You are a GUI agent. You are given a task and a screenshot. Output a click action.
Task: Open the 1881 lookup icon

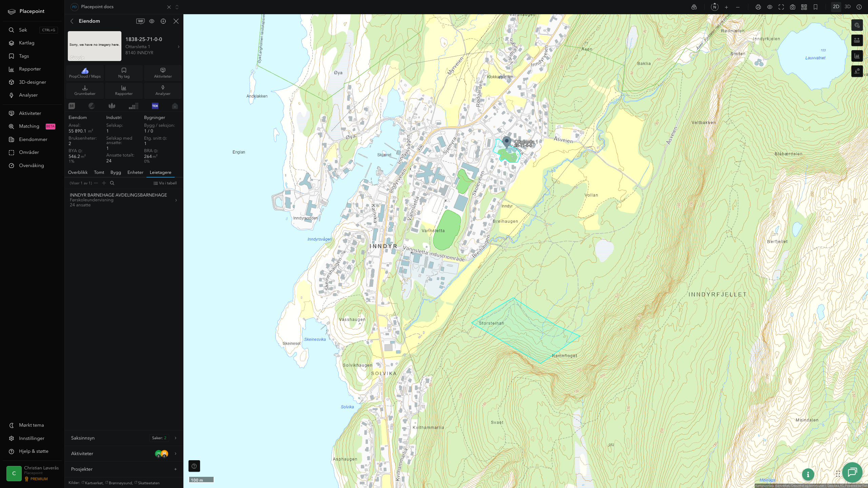click(x=140, y=21)
